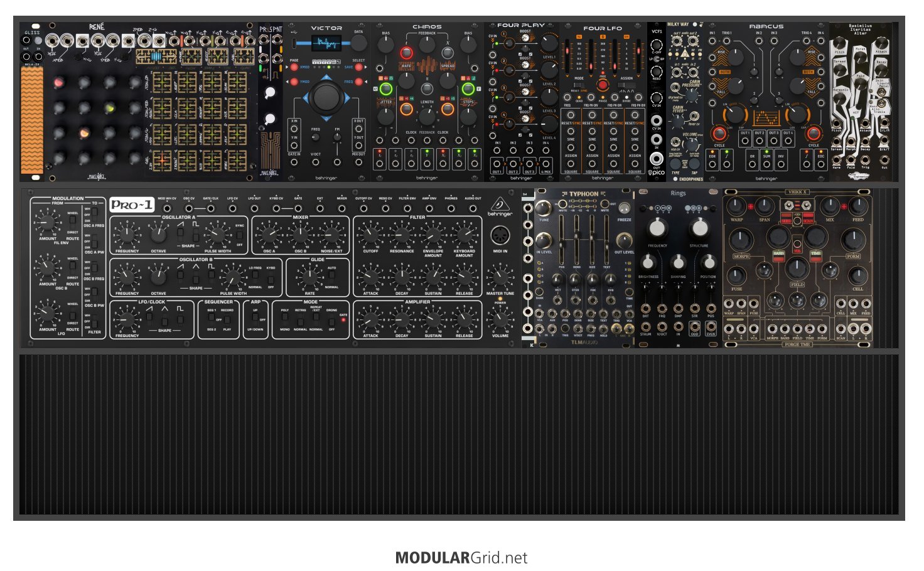Click the OUT 1 jack on Four Play
This screenshot has width=924, height=571.
pyautogui.click(x=497, y=164)
